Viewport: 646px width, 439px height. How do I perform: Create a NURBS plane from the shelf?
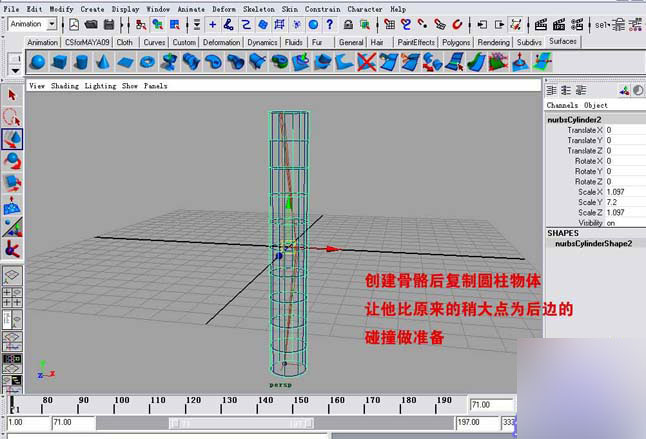tap(125, 62)
